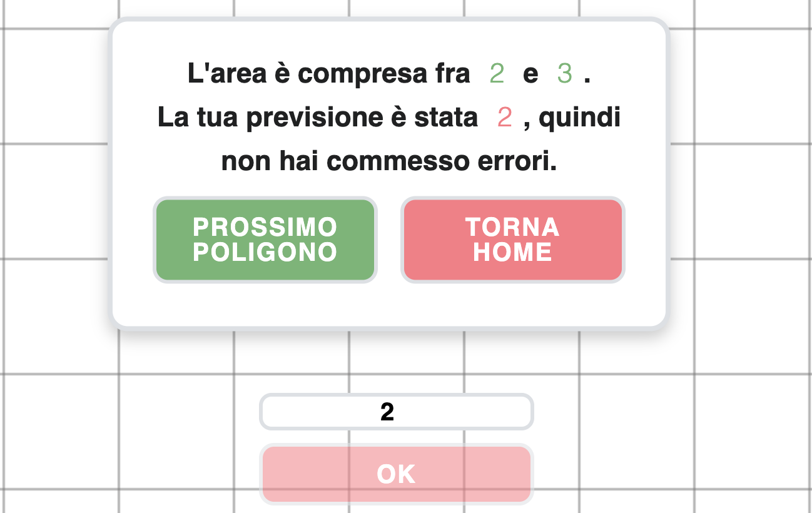Click the value 2 inside the input box
This screenshot has height=513, width=812.
tap(387, 412)
